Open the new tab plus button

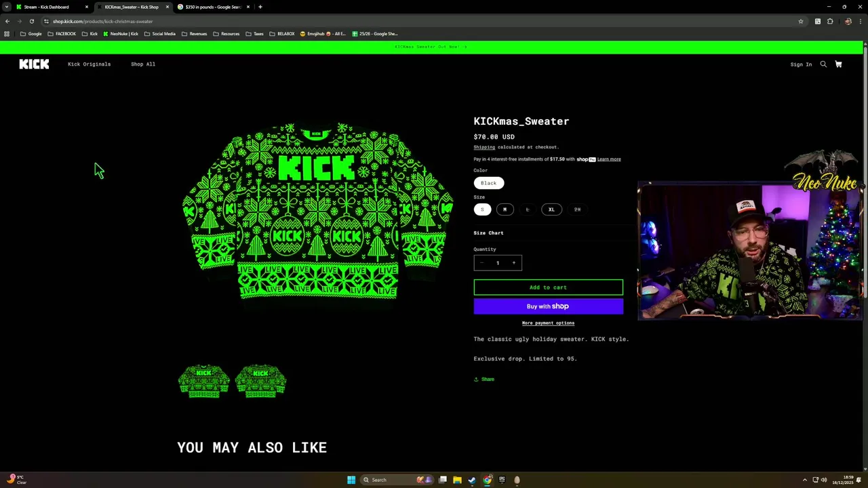(260, 7)
